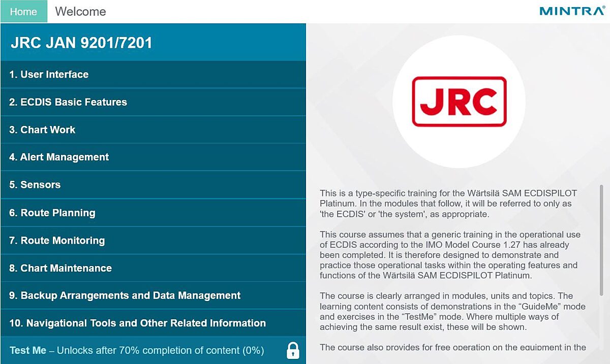Open 9. Backup Arrangements and Data Management
Screen dimensions: 610x364
pos(152,295)
